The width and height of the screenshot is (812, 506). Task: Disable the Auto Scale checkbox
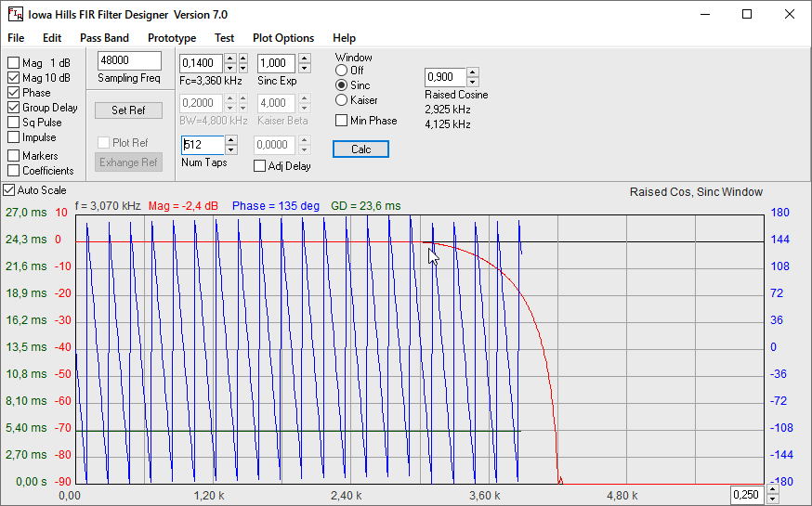point(9,190)
